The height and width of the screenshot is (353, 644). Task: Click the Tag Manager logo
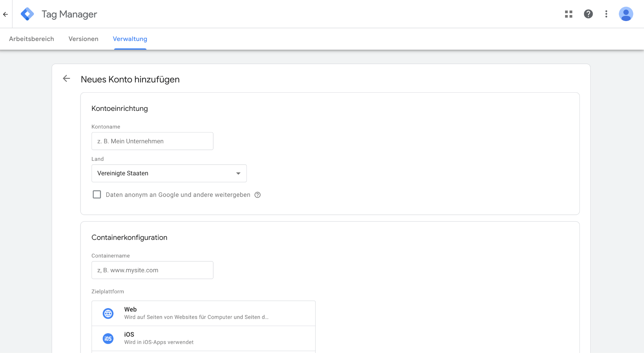pyautogui.click(x=27, y=14)
